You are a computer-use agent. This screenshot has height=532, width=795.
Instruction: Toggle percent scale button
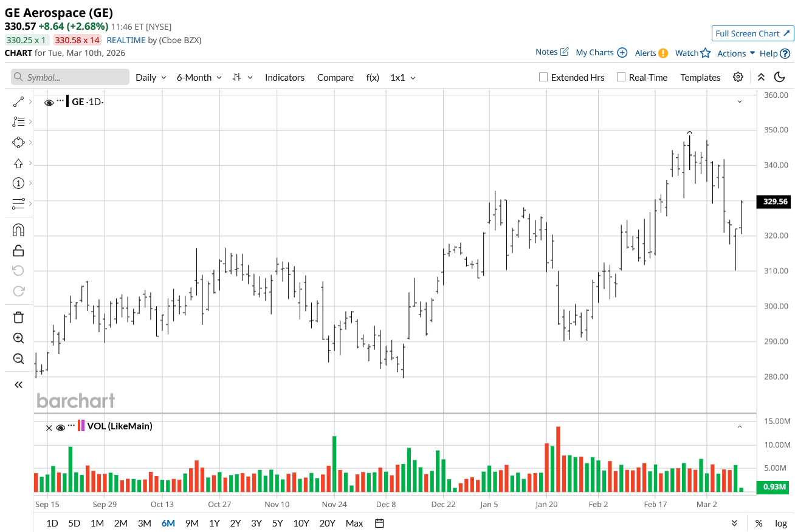(x=759, y=523)
